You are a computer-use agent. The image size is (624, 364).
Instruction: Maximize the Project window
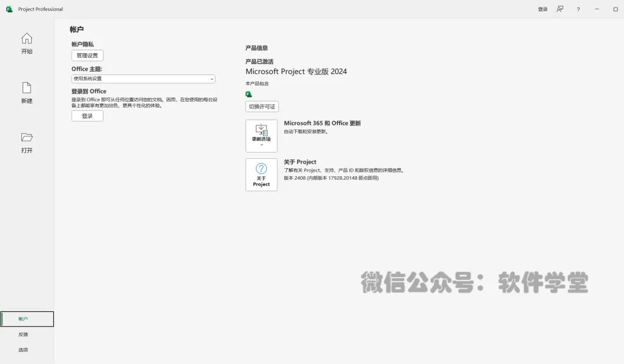[615, 9]
